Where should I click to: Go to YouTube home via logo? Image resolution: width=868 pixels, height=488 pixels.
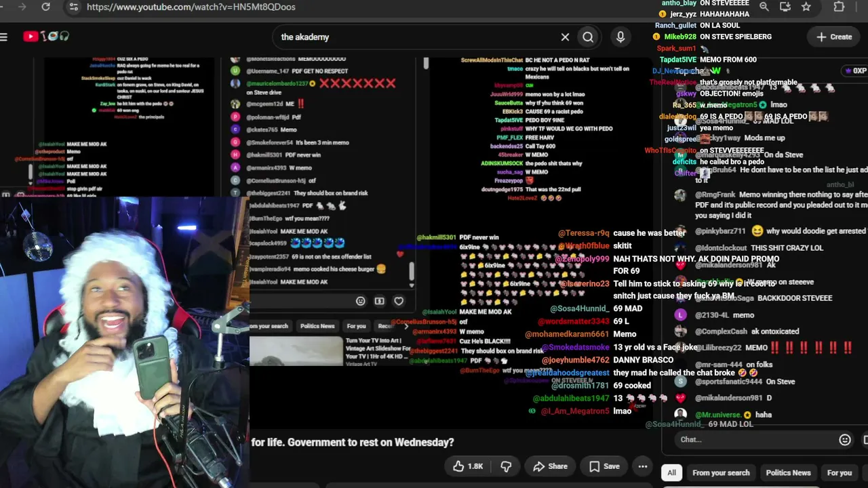click(x=46, y=37)
